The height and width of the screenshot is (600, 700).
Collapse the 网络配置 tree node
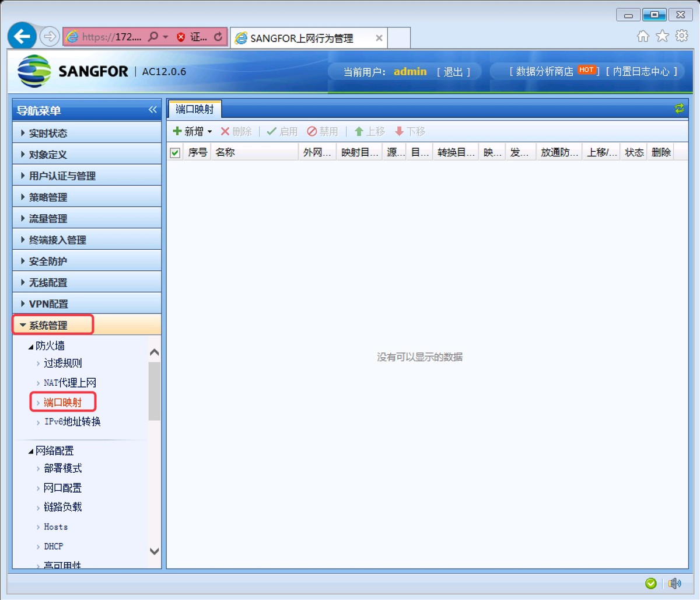pyautogui.click(x=31, y=451)
